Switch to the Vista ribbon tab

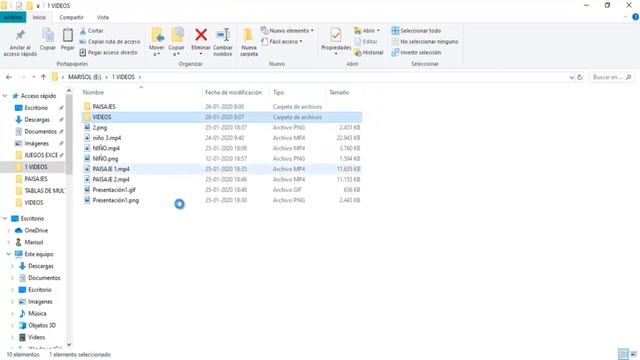[102, 17]
